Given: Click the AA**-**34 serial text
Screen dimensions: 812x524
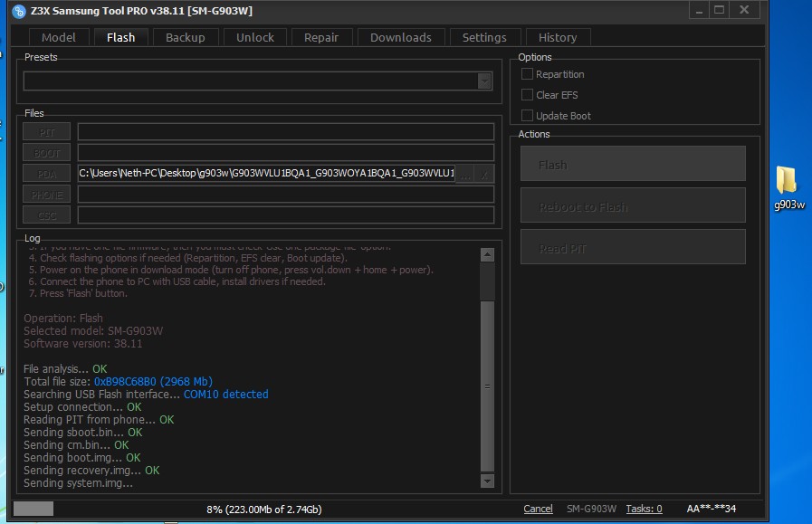Looking at the screenshot, I should point(711,509).
